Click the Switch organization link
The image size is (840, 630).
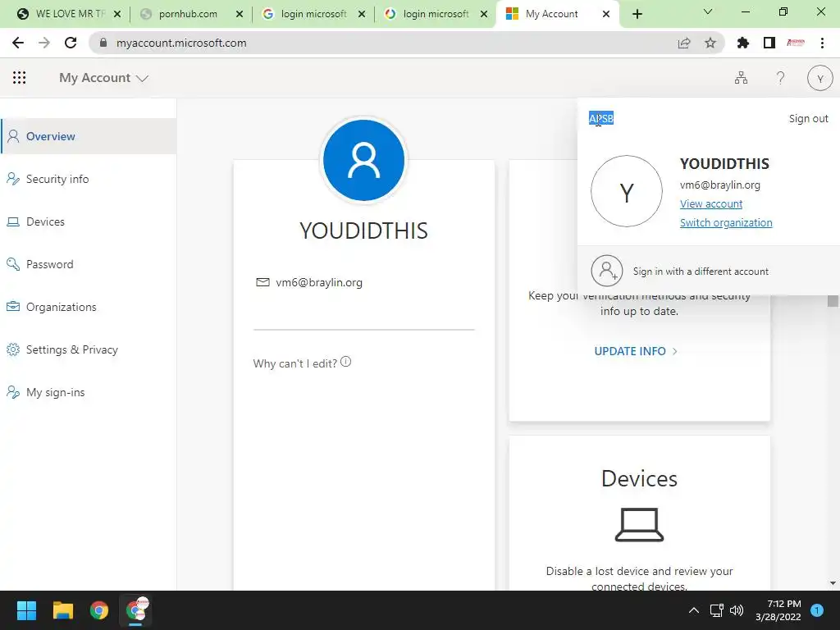pyautogui.click(x=726, y=222)
